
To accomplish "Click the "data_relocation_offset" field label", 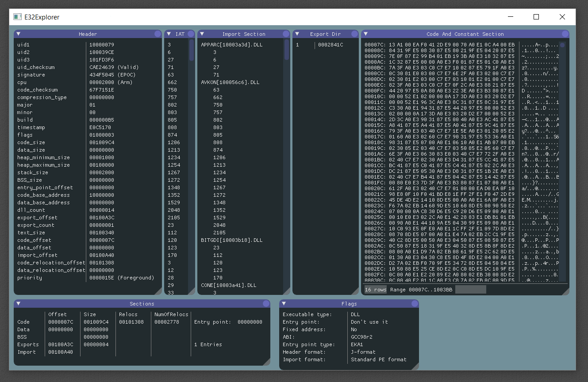I will [51, 270].
